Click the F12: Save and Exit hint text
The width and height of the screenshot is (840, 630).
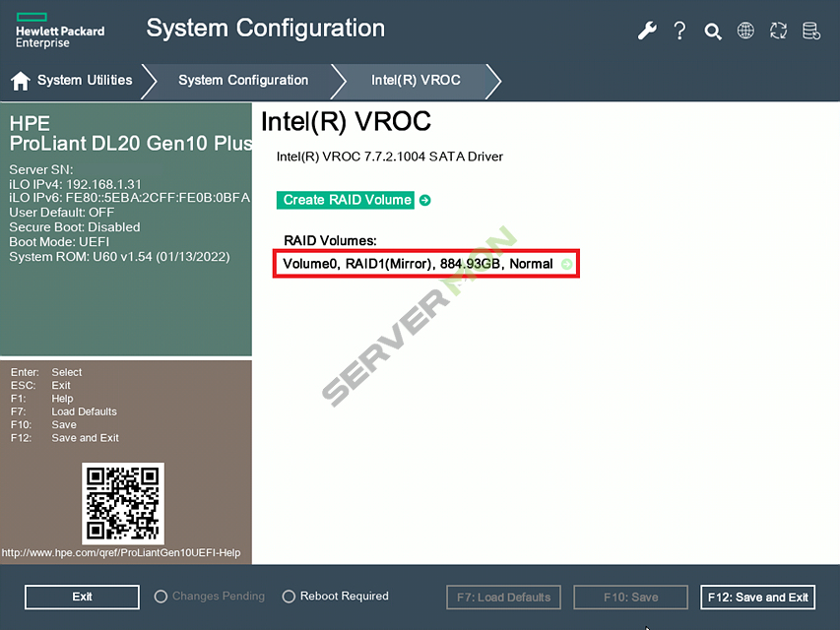[65, 438]
